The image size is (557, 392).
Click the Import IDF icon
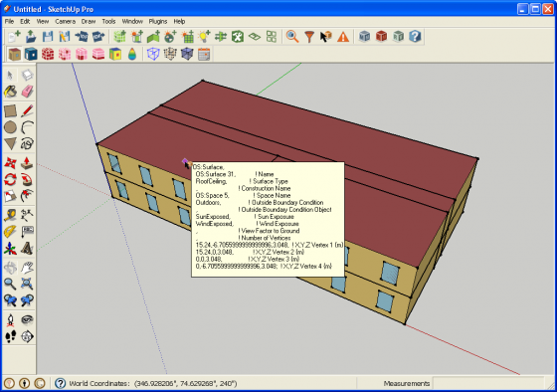coord(82,37)
